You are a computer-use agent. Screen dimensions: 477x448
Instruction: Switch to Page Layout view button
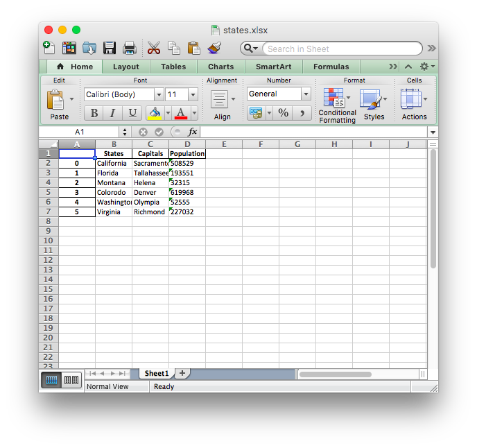(71, 380)
